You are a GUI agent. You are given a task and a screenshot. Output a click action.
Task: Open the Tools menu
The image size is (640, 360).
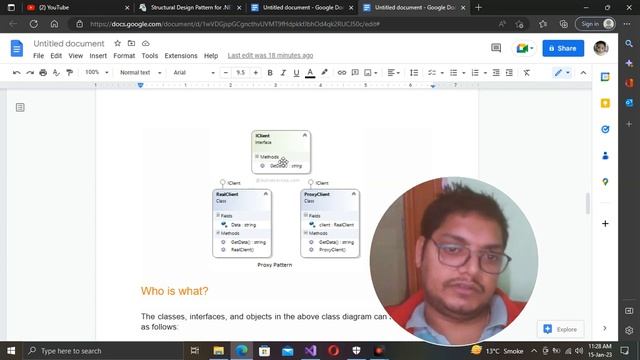click(x=150, y=56)
